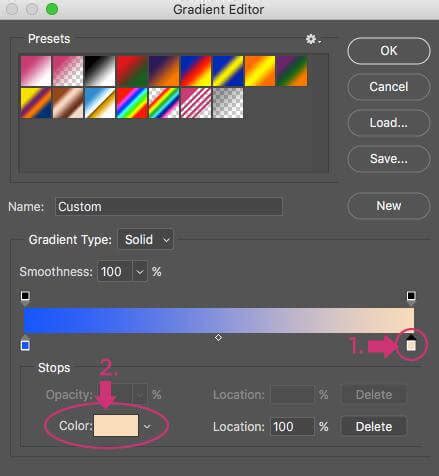Open the Presets gear menu

pyautogui.click(x=313, y=39)
